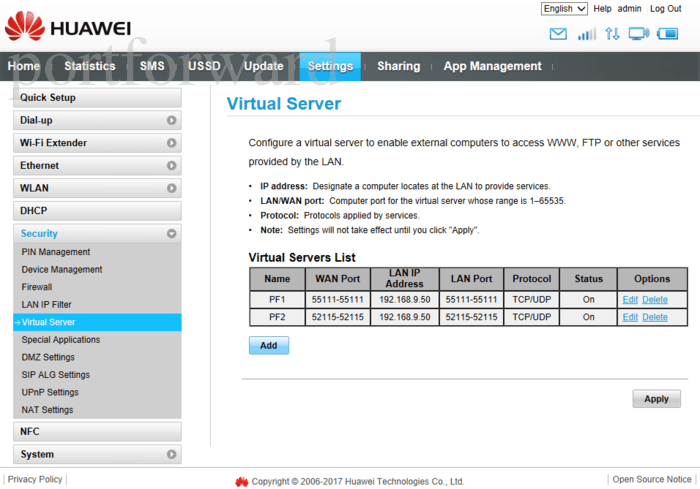
Task: Click the LAN IP Address column header
Action: click(404, 279)
